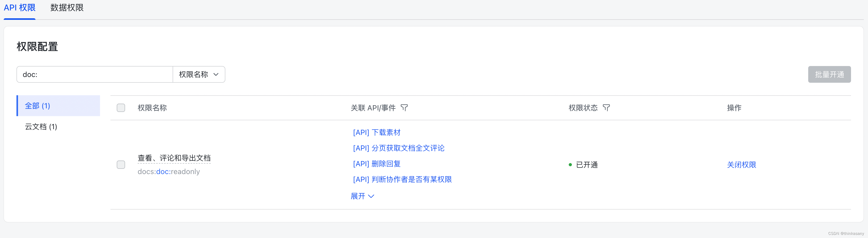Click the doc: search input field
This screenshot has width=868, height=238.
(95, 74)
